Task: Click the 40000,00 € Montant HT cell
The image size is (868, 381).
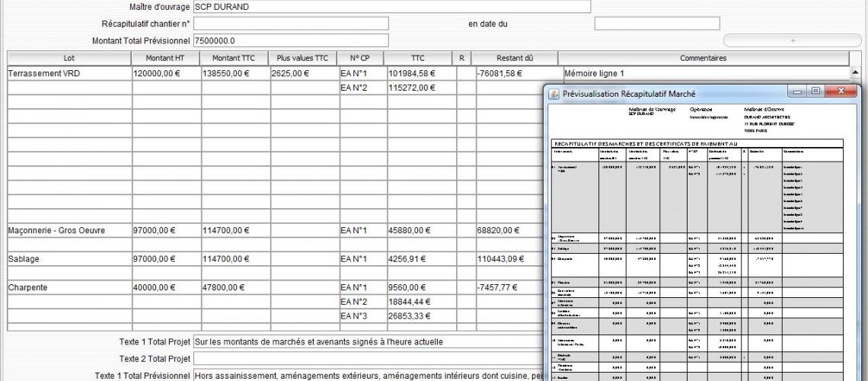Action: 166,288
